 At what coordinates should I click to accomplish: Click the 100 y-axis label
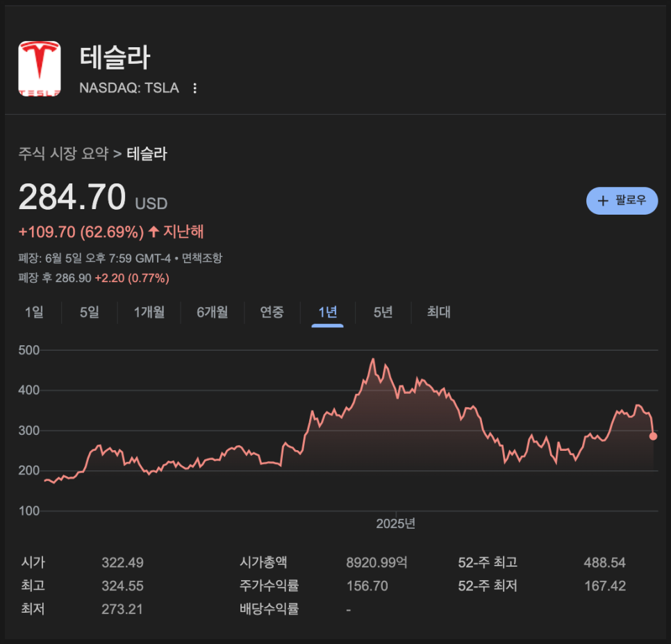28,511
